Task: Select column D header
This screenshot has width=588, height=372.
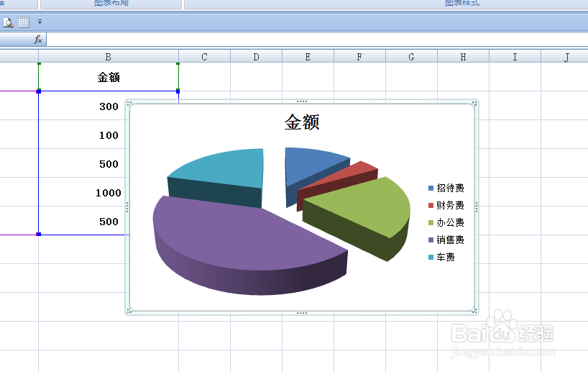Action: (256, 57)
